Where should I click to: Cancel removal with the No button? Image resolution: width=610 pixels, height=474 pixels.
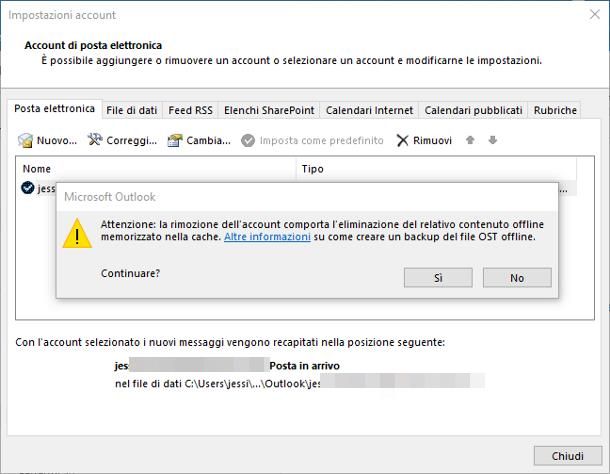click(x=517, y=278)
